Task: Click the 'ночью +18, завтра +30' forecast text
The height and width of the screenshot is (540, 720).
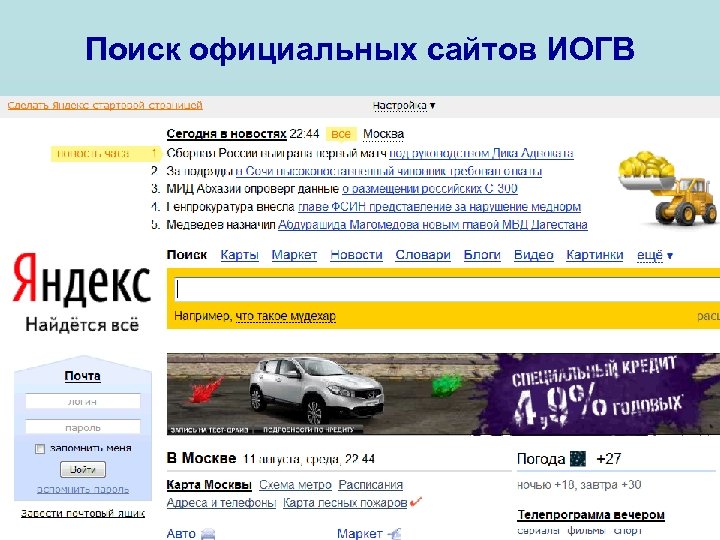Action: tap(579, 485)
